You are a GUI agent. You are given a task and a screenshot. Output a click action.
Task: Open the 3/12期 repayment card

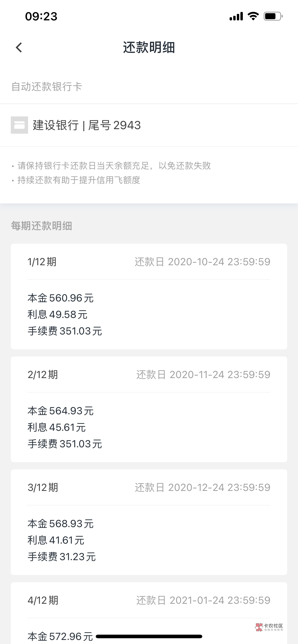tap(149, 522)
